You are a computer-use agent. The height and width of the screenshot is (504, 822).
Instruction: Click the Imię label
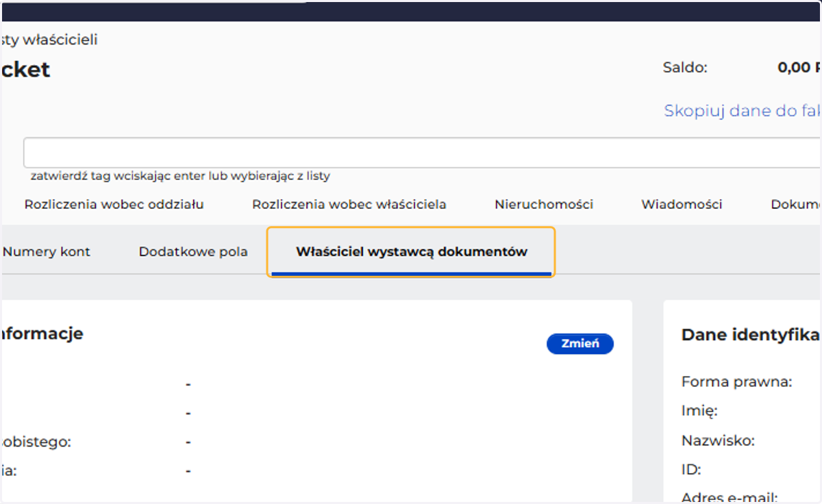pos(699,412)
